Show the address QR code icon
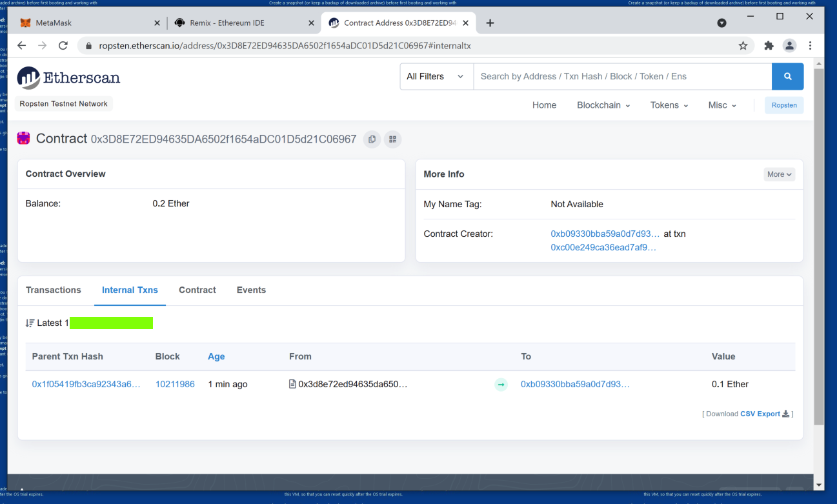The height and width of the screenshot is (504, 837). pos(392,139)
